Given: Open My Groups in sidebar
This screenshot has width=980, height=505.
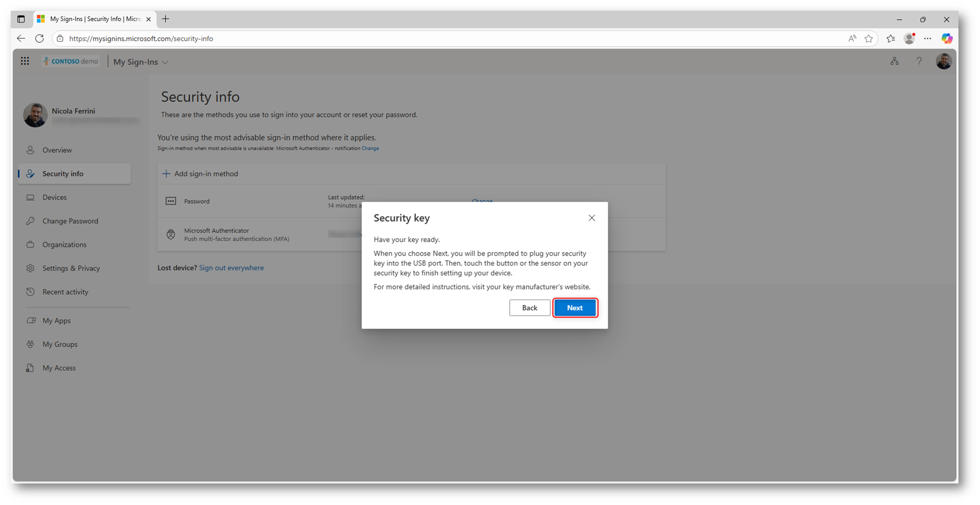Looking at the screenshot, I should pyautogui.click(x=74, y=344).
